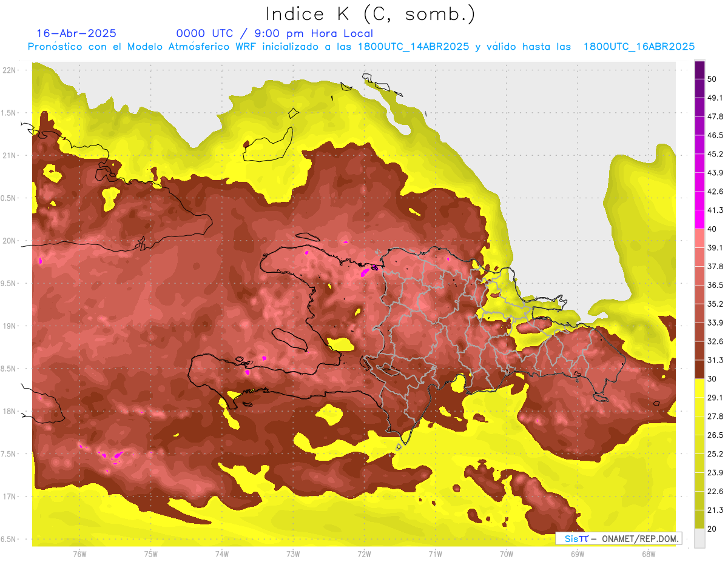Screen dimensions: 728x562
Task: Click the '74W' longitude label
Action: click(x=221, y=554)
